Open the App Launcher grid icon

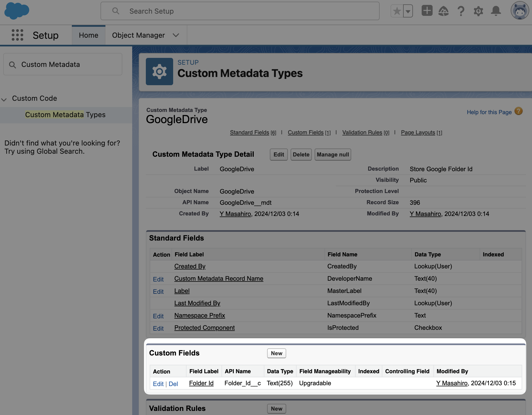(x=17, y=35)
